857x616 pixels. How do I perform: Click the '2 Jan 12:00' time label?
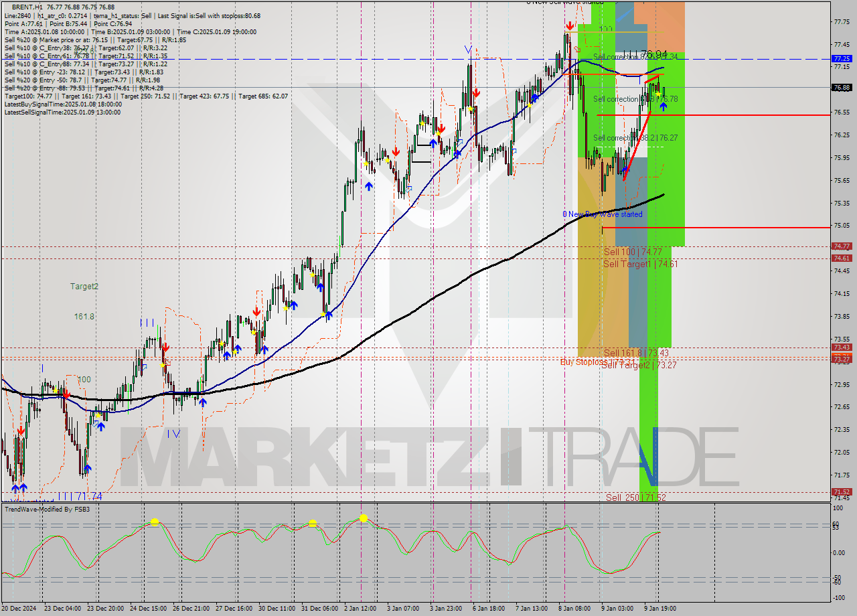tap(360, 609)
